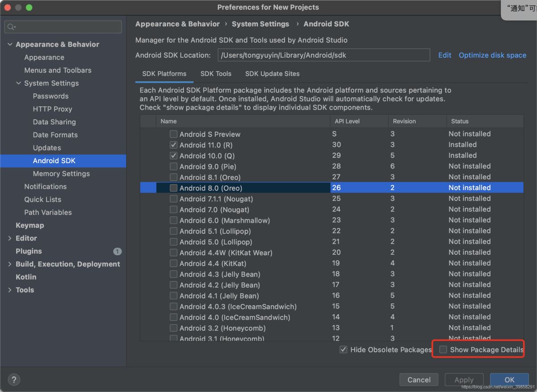The image size is (537, 392).
Task: Open Memory Settings in the sidebar
Action: [61, 173]
